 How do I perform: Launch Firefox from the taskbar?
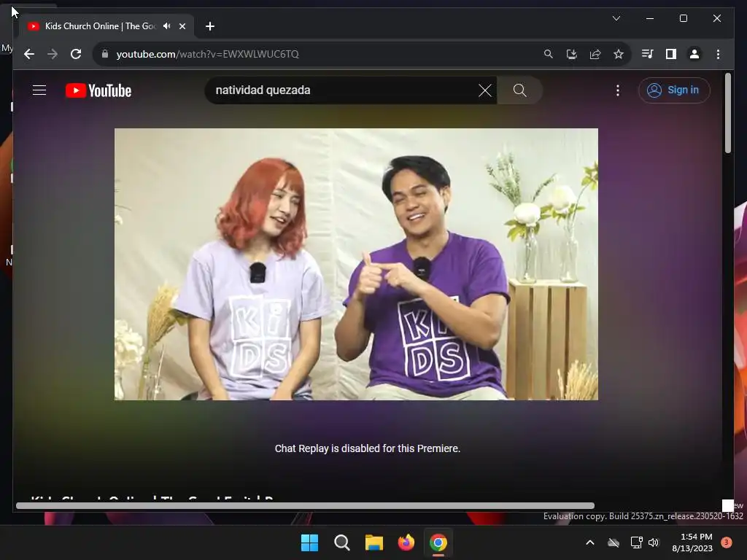pyautogui.click(x=406, y=542)
